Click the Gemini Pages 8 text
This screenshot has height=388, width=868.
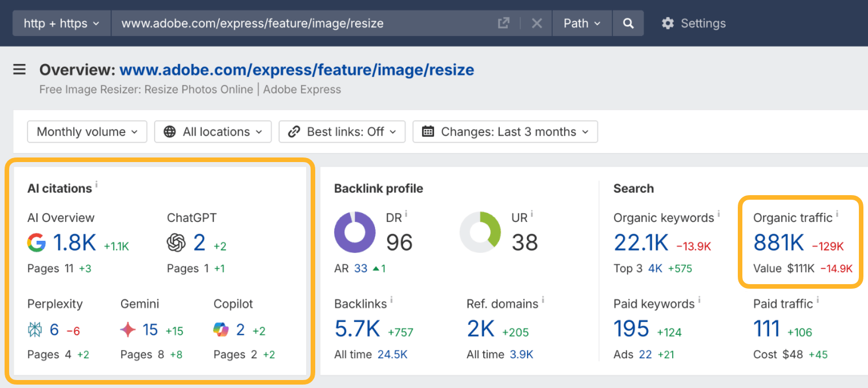142,354
